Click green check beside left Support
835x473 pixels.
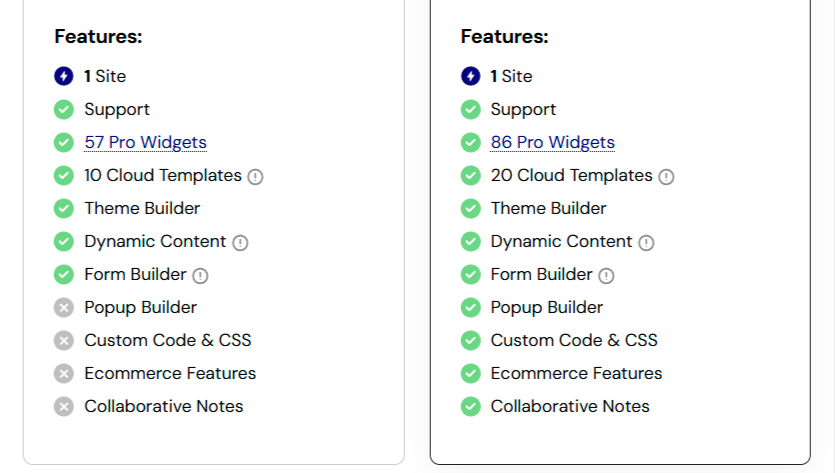tap(64, 110)
